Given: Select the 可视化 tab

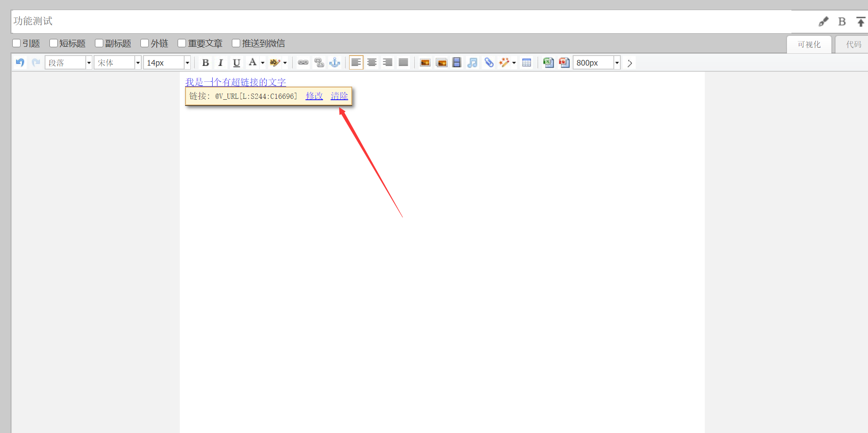Looking at the screenshot, I should (x=809, y=45).
